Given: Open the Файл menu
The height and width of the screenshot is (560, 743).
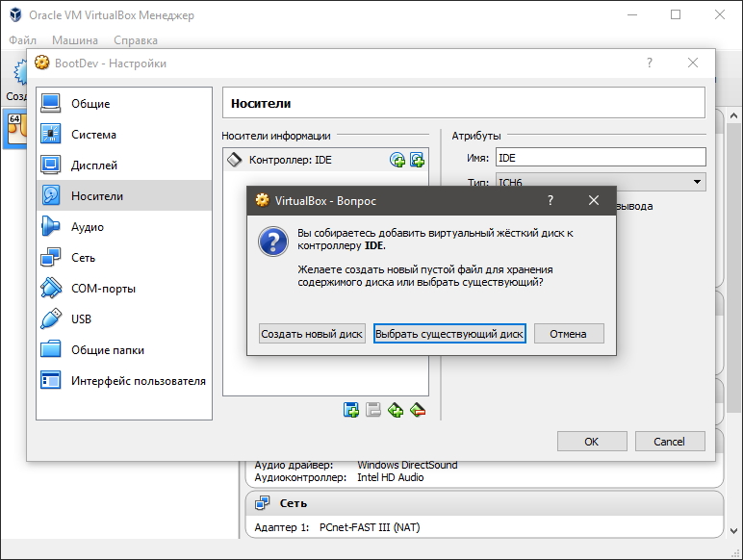Looking at the screenshot, I should [x=22, y=40].
